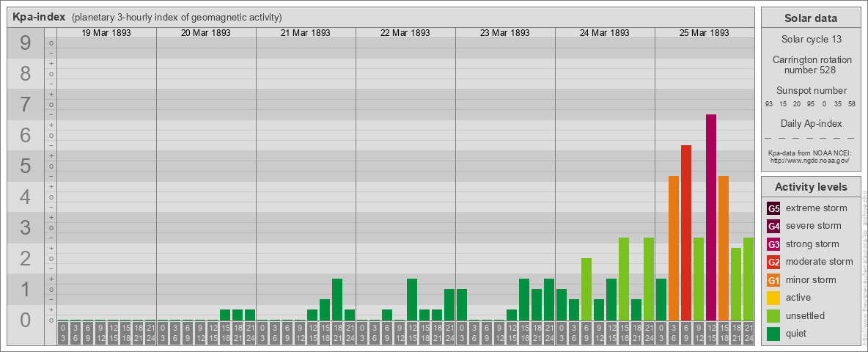
Task: Click the sunspot number value 58
Action: coord(852,103)
